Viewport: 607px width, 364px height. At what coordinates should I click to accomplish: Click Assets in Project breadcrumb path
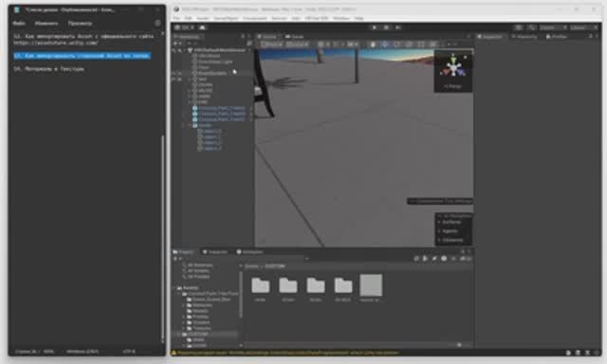point(251,266)
